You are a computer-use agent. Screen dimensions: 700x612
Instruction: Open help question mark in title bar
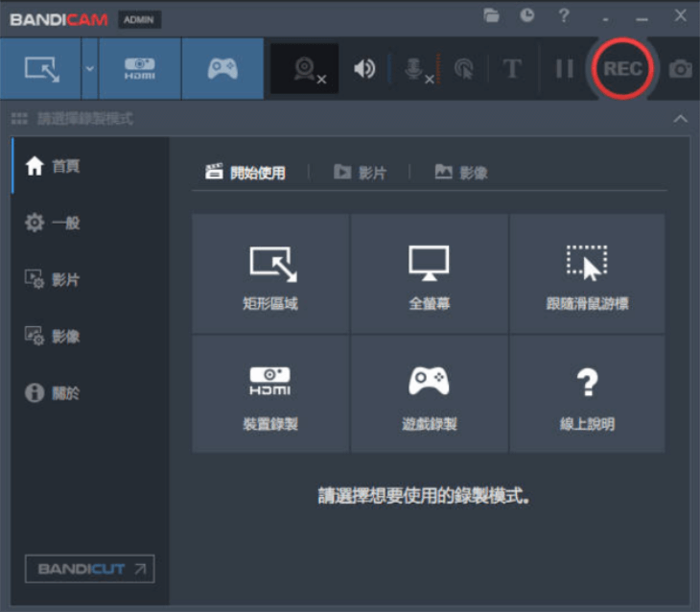[564, 16]
